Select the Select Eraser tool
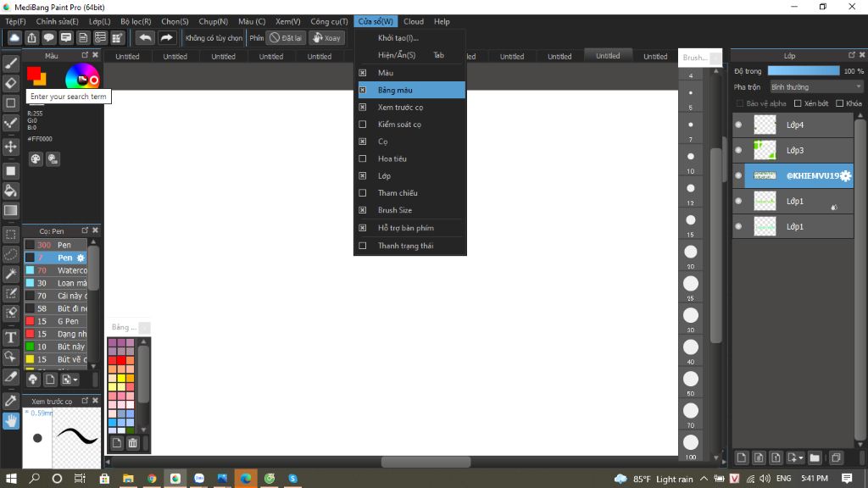868x488 pixels. pyautogui.click(x=10, y=313)
